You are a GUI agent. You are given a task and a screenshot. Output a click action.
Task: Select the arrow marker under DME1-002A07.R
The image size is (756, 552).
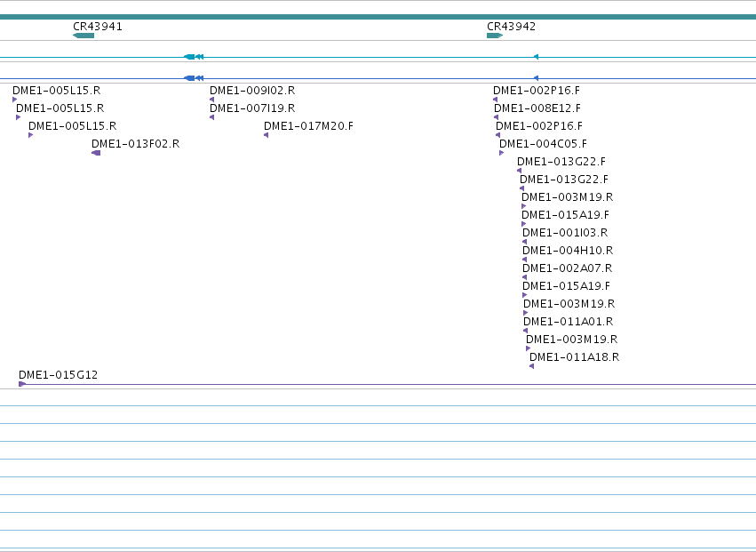tap(524, 277)
